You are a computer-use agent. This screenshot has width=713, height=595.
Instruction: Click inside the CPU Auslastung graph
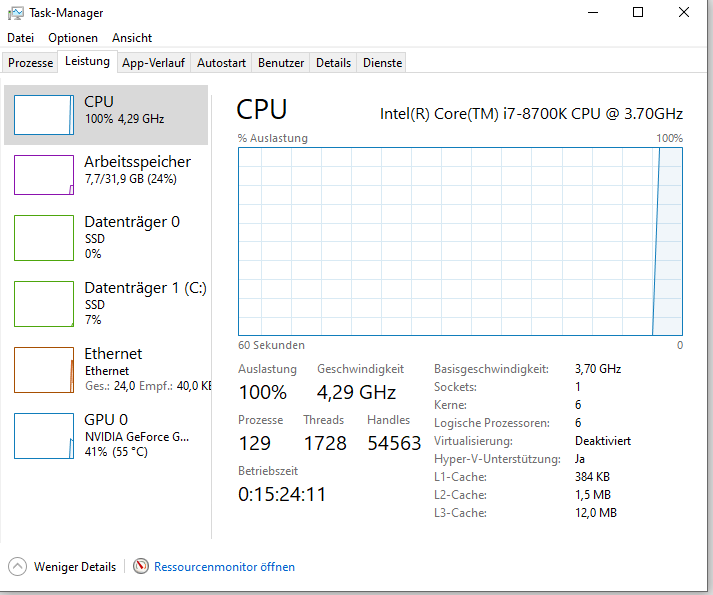(x=460, y=242)
